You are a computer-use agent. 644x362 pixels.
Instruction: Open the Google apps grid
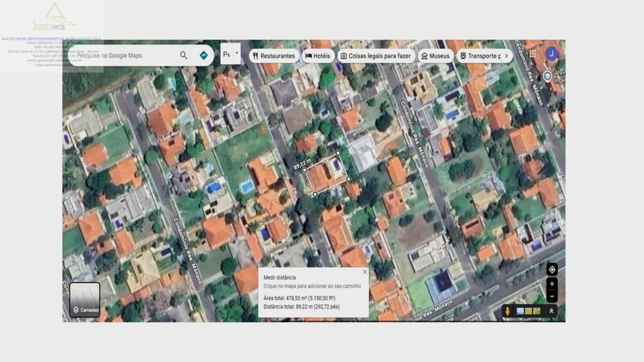[x=533, y=54]
